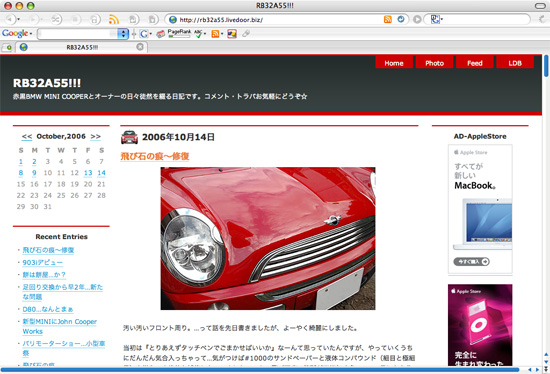The height and width of the screenshot is (374, 550).
Task: Click the vertical scrollbar thumb at the right edge
Action: tap(546, 66)
